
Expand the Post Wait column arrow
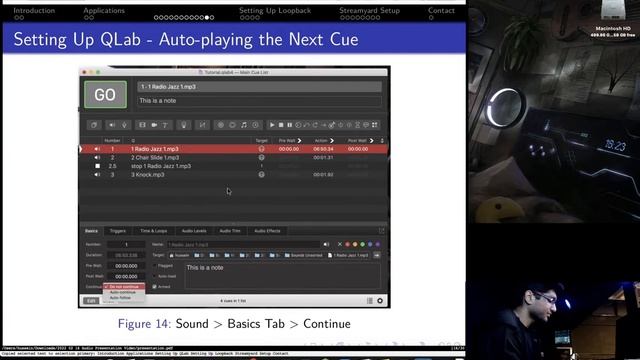[371, 140]
